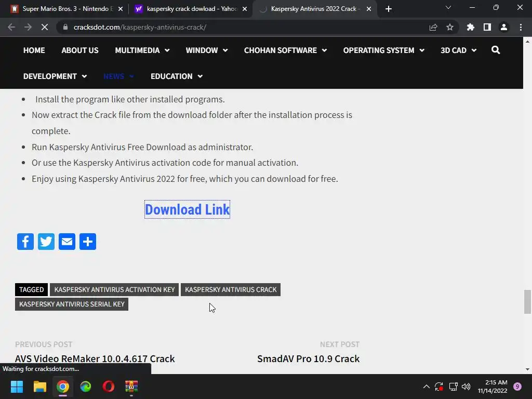Image resolution: width=532 pixels, height=399 pixels.
Task: Close the Yahoo search tab
Action: 245,9
